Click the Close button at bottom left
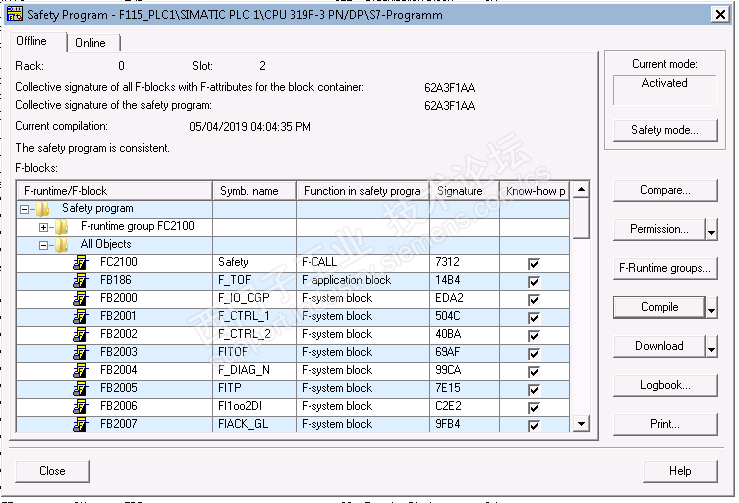 [x=52, y=471]
